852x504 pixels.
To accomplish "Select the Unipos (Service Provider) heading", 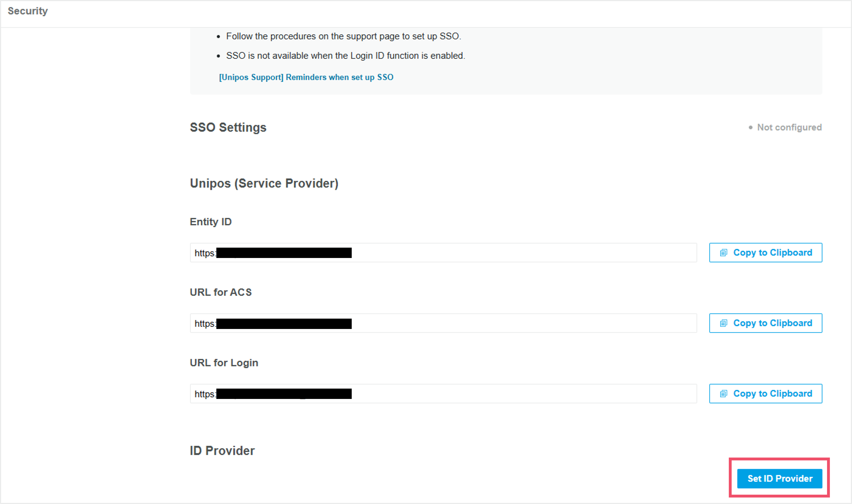I will coord(264,183).
